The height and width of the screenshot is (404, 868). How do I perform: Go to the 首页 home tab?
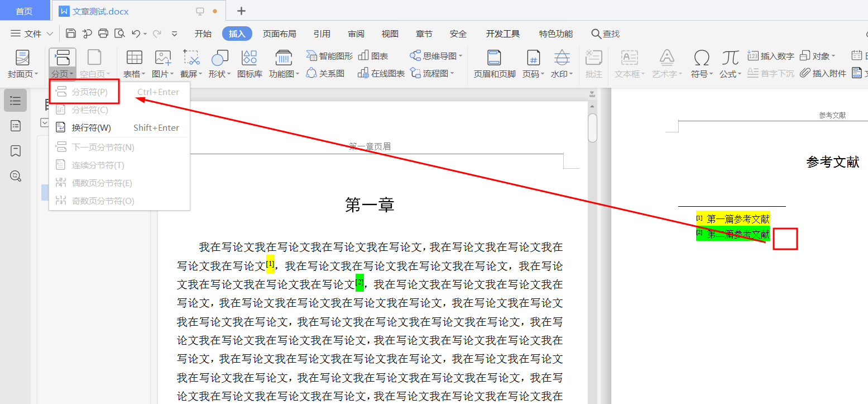coord(24,11)
